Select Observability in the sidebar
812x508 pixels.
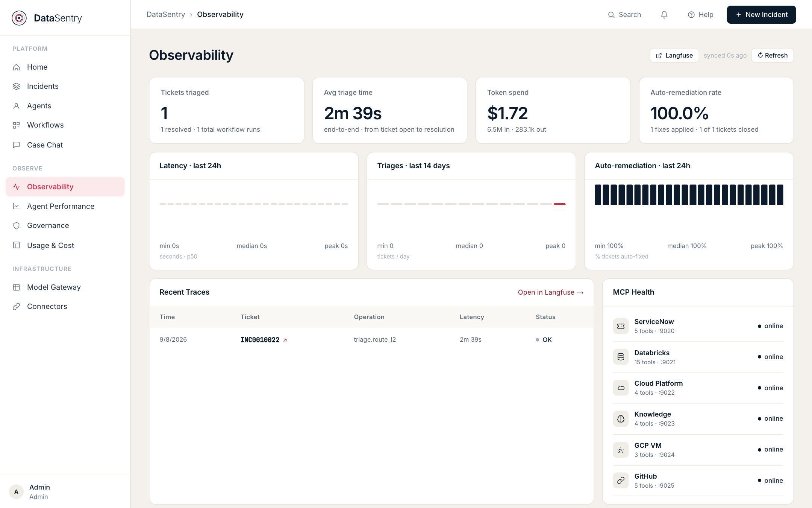pos(65,187)
